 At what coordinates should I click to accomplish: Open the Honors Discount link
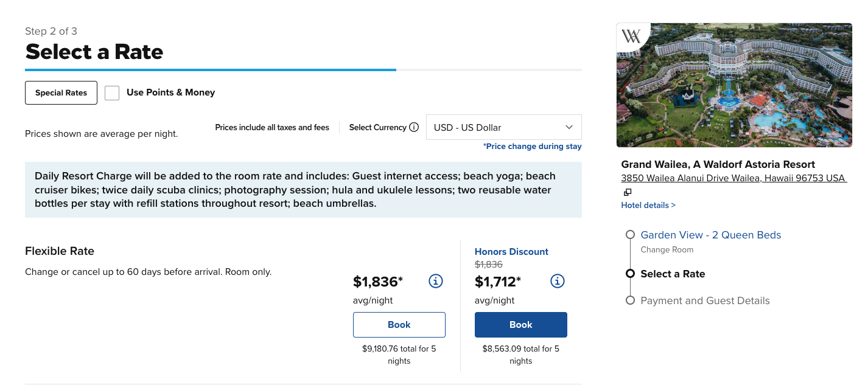pos(511,251)
